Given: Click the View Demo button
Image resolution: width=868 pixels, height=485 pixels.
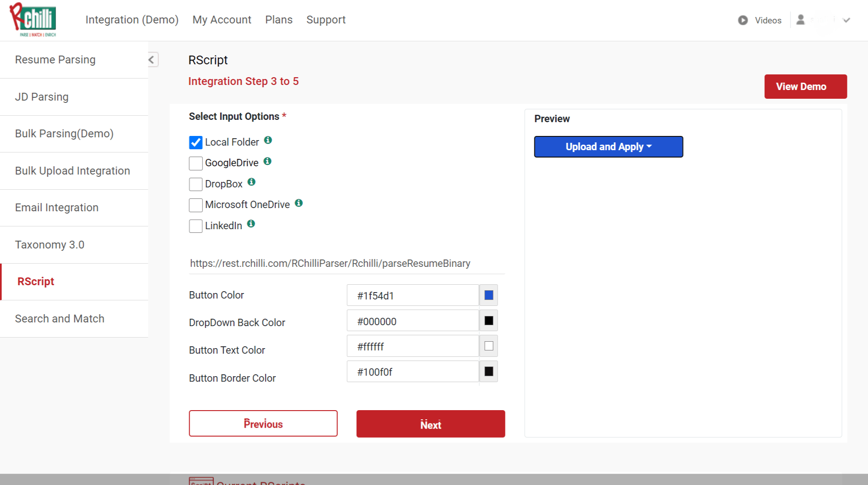Looking at the screenshot, I should (806, 86).
